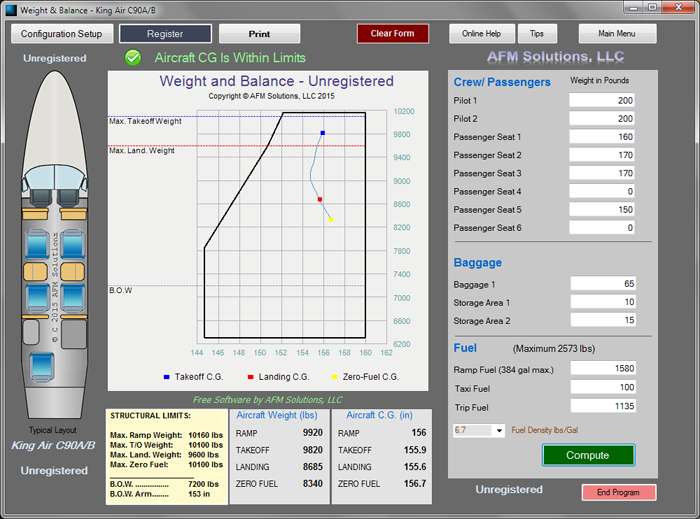The height and width of the screenshot is (519, 700).
Task: Click the app icon in the title bar
Action: pos(11,10)
